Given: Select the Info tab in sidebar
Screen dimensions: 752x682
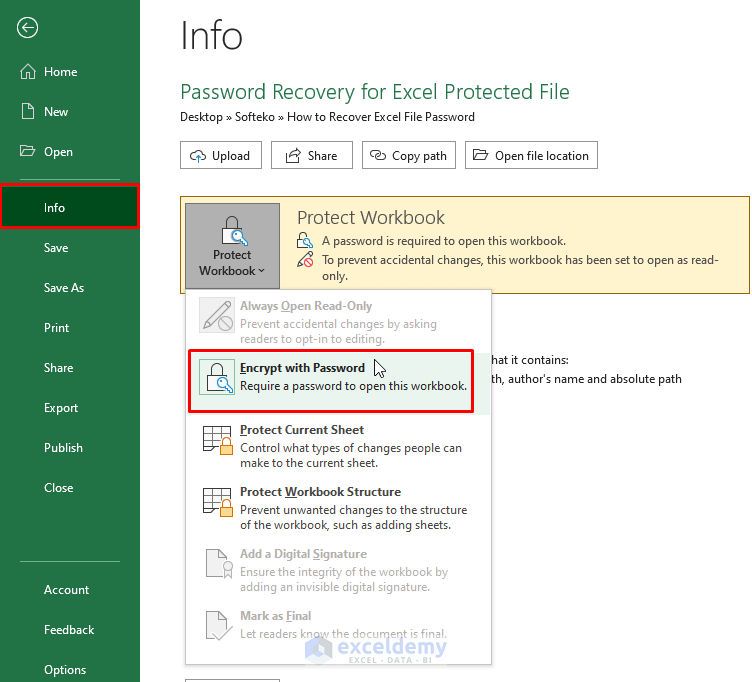Looking at the screenshot, I should click(x=70, y=207).
